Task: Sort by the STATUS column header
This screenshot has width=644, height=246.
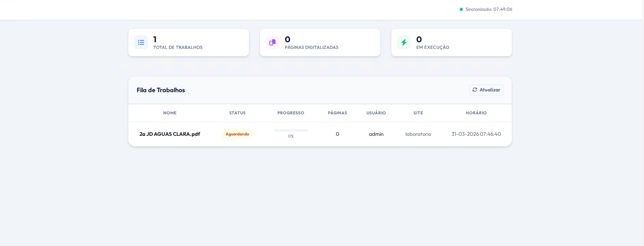Action: (x=237, y=113)
